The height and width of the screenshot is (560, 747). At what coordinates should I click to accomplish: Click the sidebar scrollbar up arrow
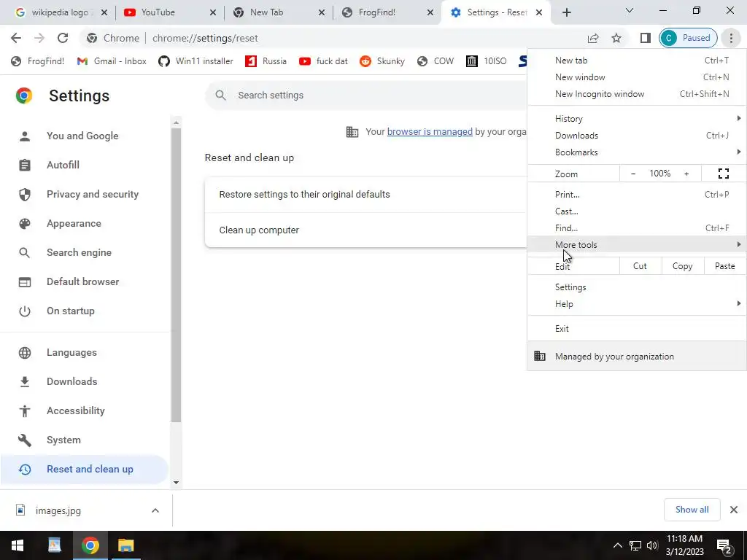coord(177,122)
